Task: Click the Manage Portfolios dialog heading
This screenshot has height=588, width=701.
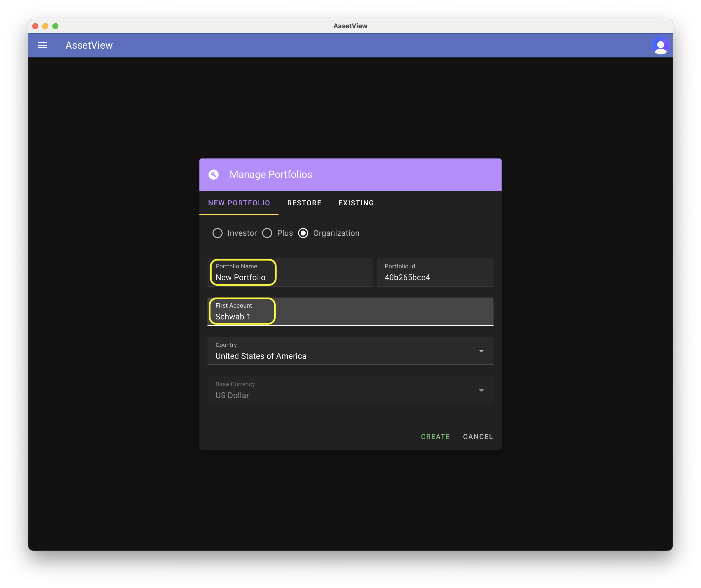Action: point(271,175)
